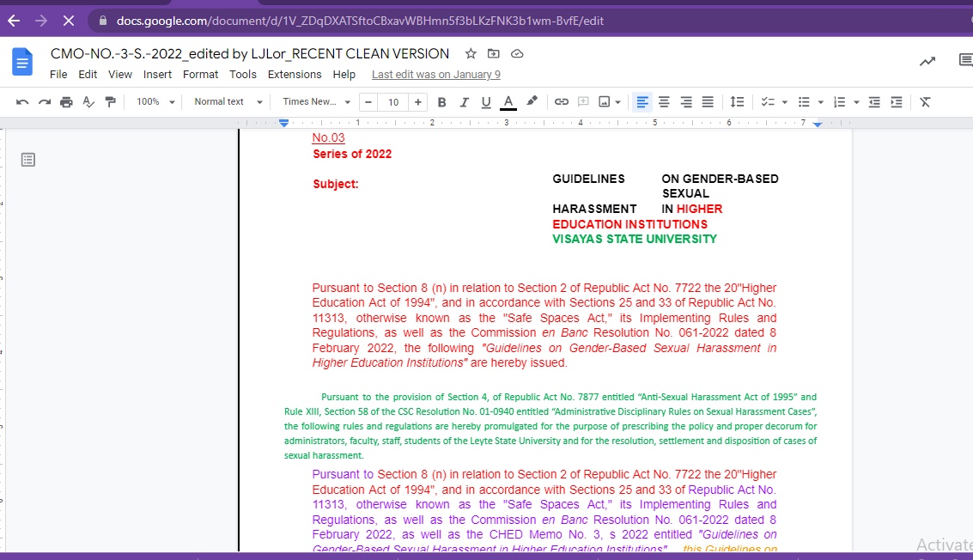
Task: Expand the Normal text style dropdown
Action: pyautogui.click(x=227, y=102)
